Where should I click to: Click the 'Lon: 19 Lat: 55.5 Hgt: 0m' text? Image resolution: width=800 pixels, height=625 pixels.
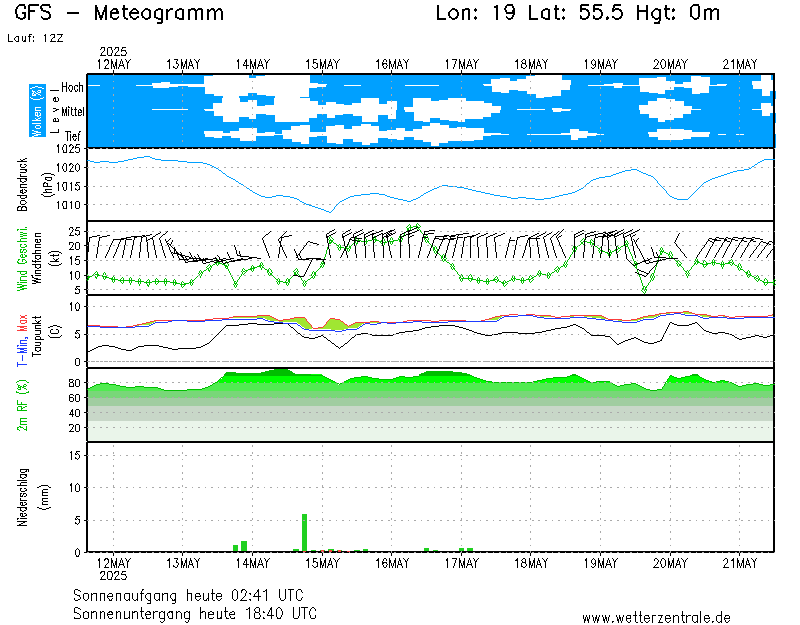(578, 13)
